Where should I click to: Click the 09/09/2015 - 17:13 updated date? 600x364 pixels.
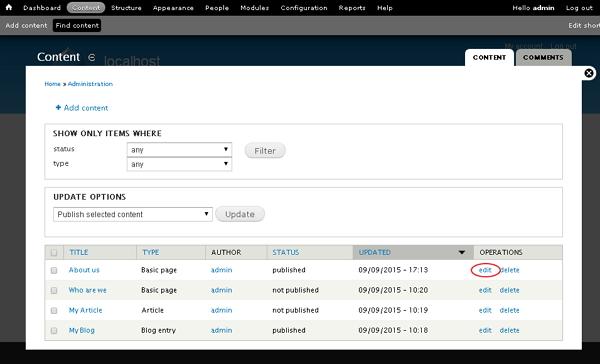pos(393,270)
